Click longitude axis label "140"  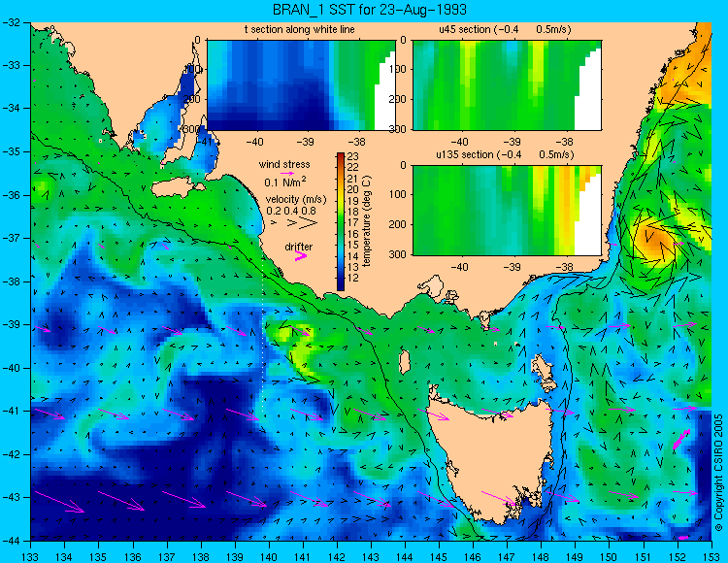[268, 556]
